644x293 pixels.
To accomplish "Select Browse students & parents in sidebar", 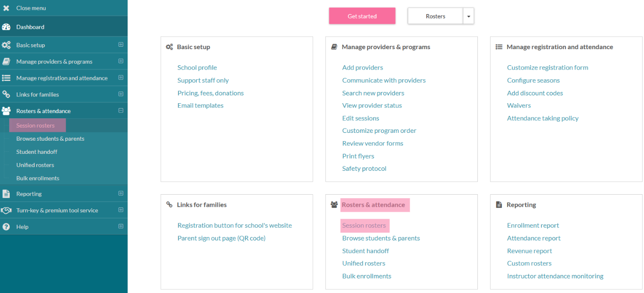I will (50, 139).
